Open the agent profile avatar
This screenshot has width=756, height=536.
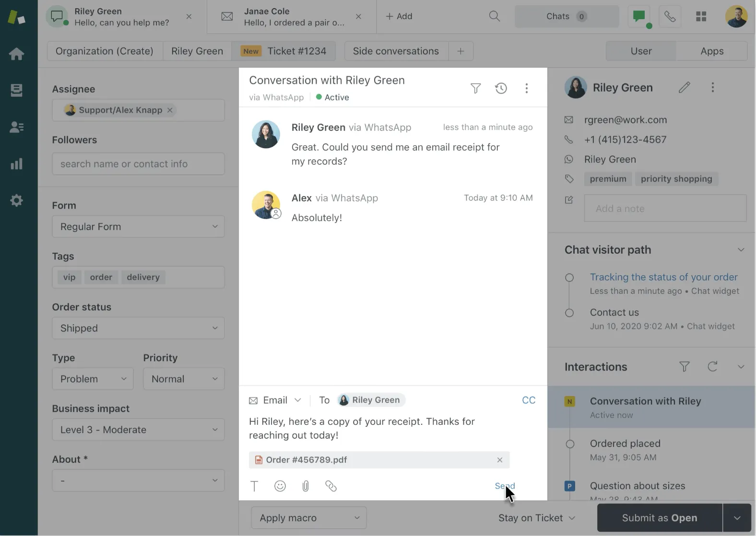[x=736, y=16]
